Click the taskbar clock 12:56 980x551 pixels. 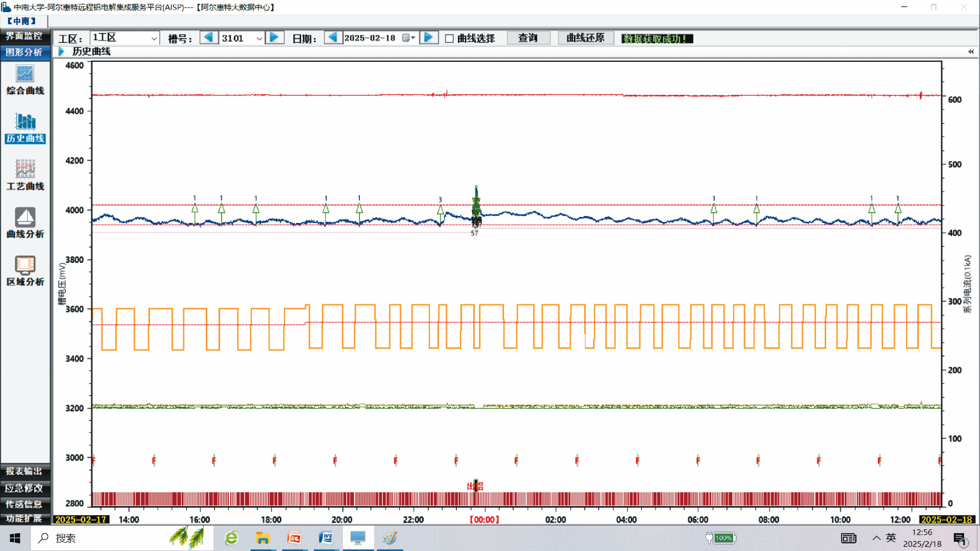tap(922, 532)
